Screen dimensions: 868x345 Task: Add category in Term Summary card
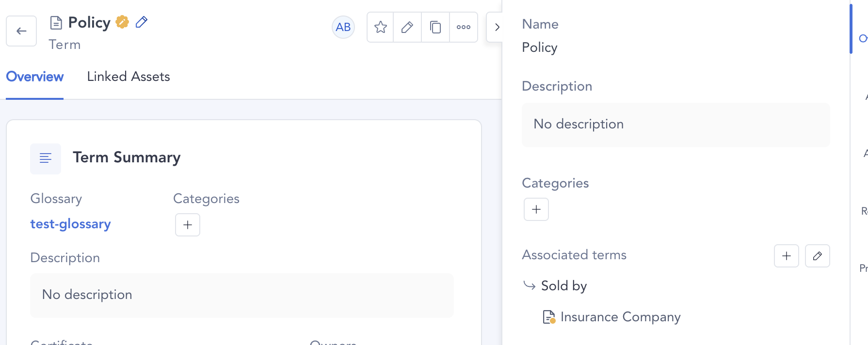click(188, 225)
